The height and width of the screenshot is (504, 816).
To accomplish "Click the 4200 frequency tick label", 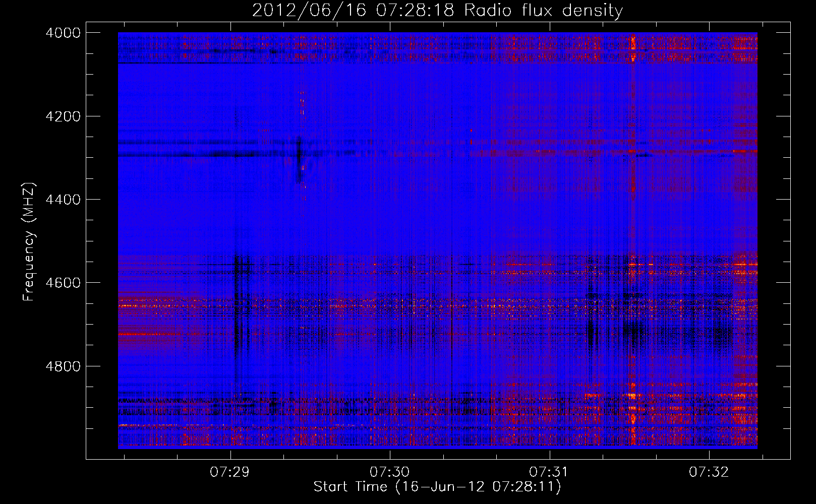I will (63, 116).
